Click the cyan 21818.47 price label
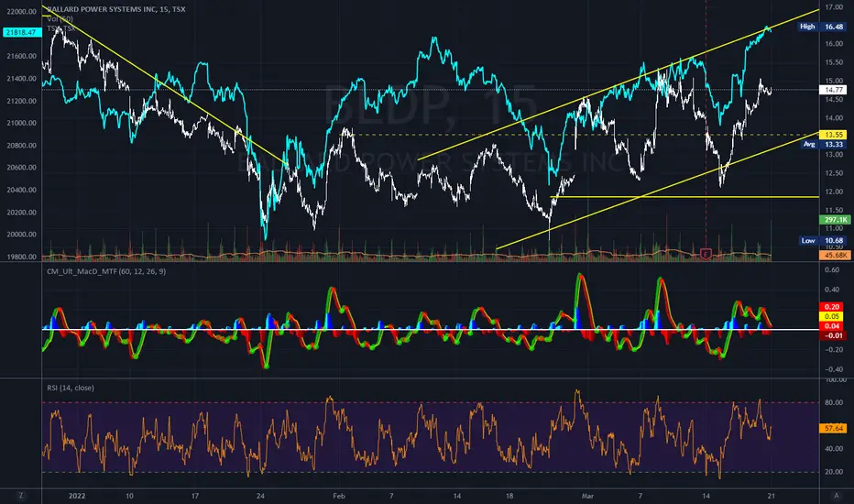Viewport: 854px width, 504px height. pyautogui.click(x=22, y=33)
